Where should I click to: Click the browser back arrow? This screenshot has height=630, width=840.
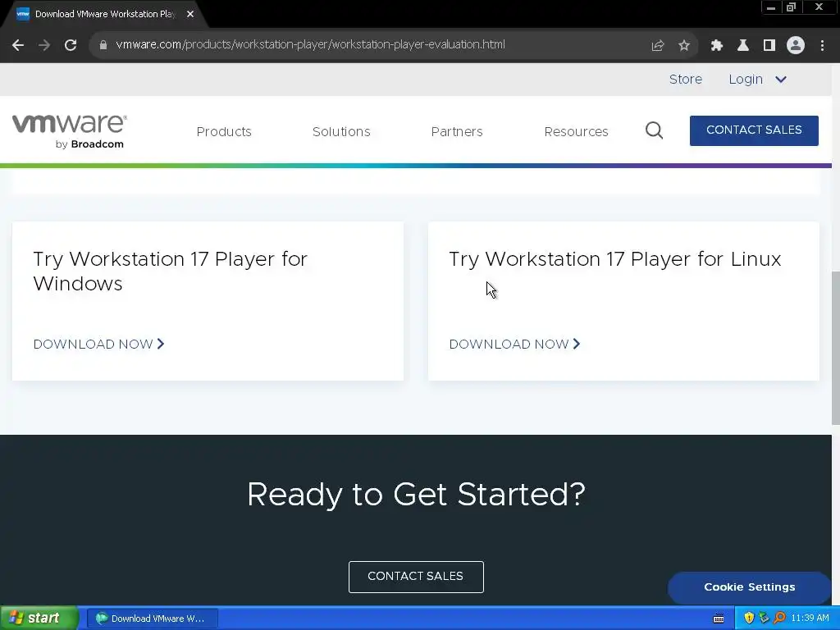pyautogui.click(x=18, y=45)
